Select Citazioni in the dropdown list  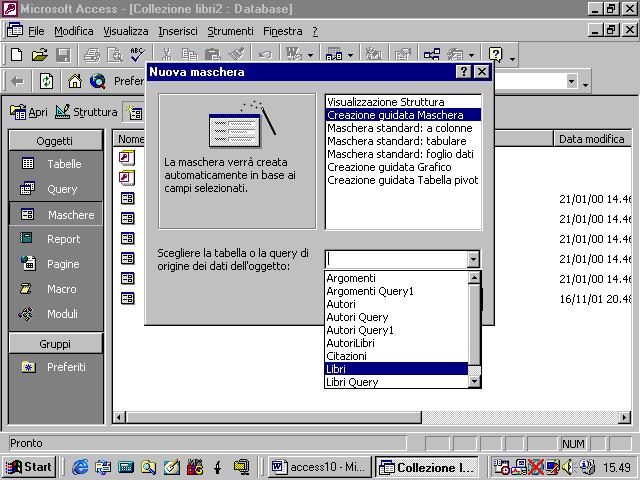[396, 356]
